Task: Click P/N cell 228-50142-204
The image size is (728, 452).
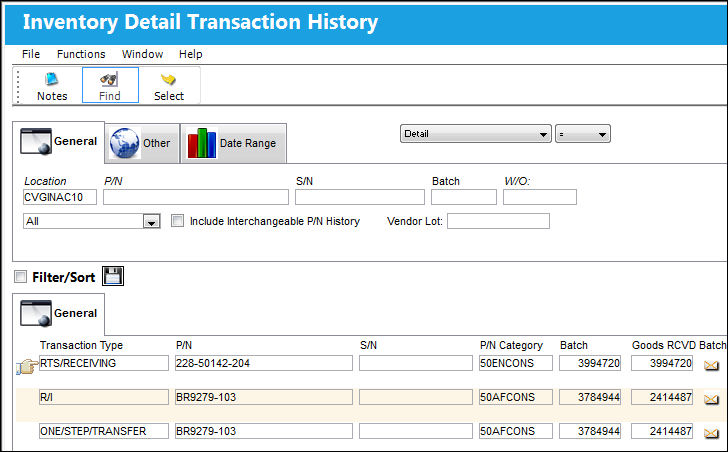Action: coord(264,363)
